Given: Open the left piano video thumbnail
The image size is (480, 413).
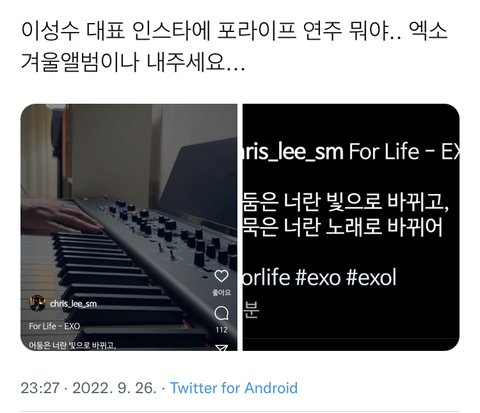Looking at the screenshot, I should [129, 227].
